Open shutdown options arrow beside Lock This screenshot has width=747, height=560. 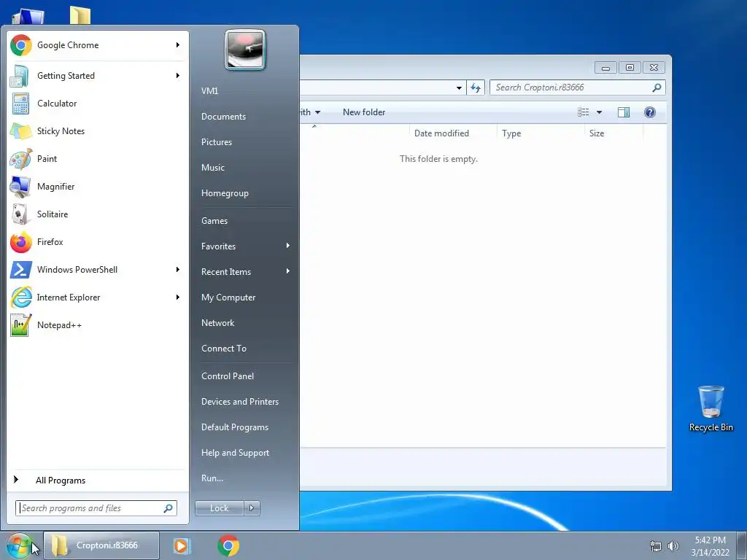(252, 508)
